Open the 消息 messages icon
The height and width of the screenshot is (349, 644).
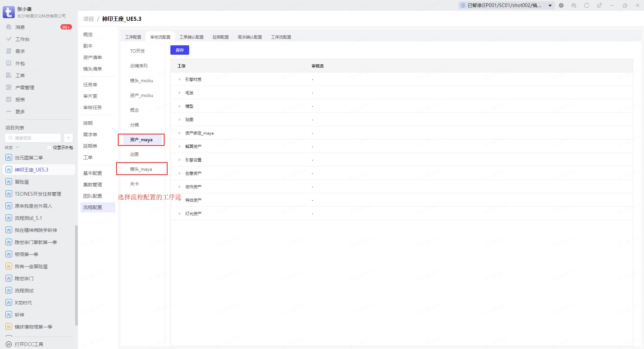click(x=9, y=27)
